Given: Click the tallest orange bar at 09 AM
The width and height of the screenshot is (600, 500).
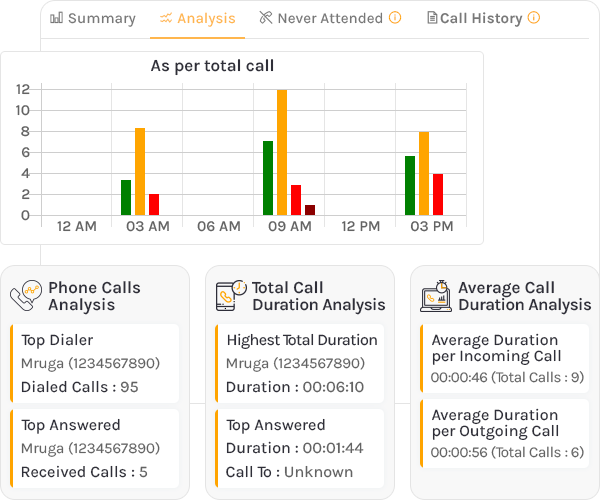Looking at the screenshot, I should (x=282, y=152).
